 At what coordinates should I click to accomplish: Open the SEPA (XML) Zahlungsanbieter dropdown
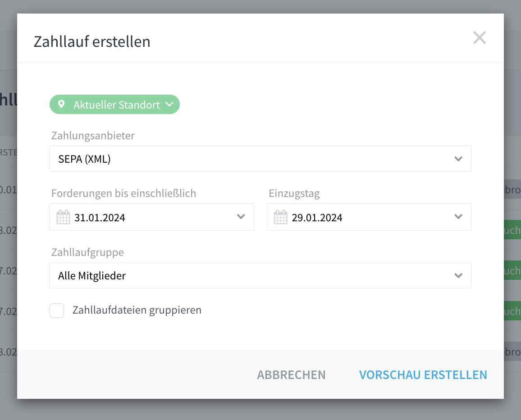tap(260, 159)
